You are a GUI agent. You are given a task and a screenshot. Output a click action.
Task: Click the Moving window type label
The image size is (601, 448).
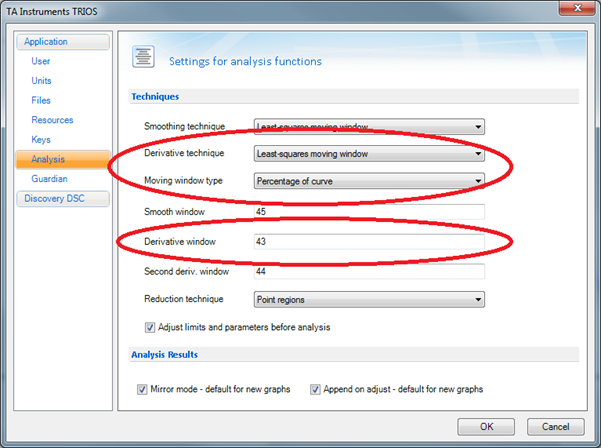point(183,181)
